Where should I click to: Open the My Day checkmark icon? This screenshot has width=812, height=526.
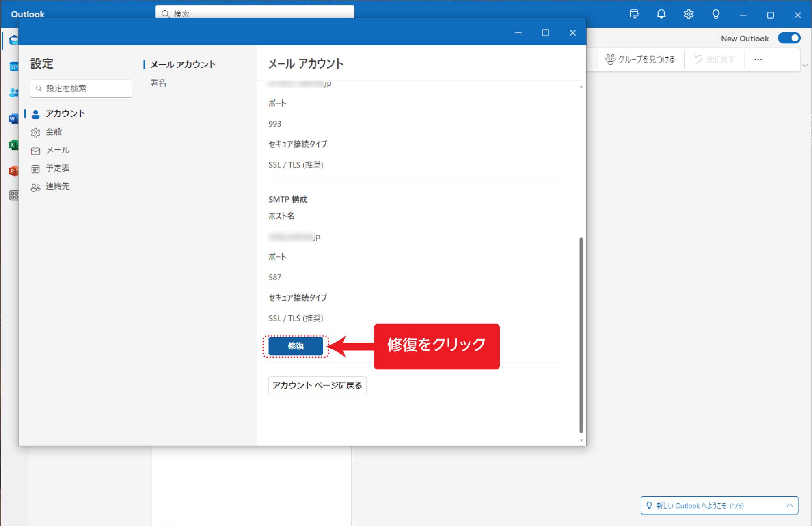pos(634,14)
